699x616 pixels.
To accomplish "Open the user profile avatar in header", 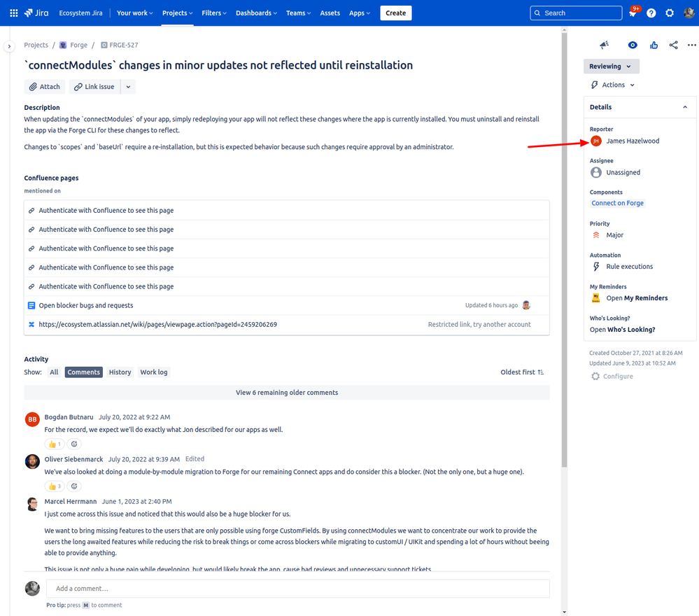I will coord(689,13).
